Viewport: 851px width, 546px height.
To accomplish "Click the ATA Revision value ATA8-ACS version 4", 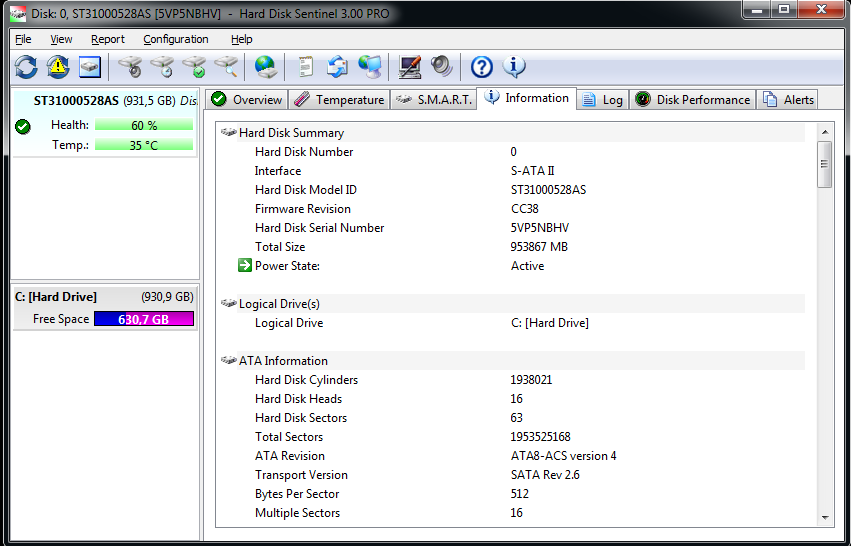I will click(x=563, y=455).
